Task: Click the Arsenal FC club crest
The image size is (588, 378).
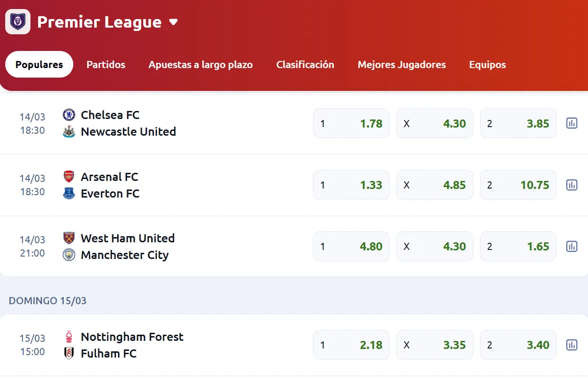Action: click(x=69, y=177)
